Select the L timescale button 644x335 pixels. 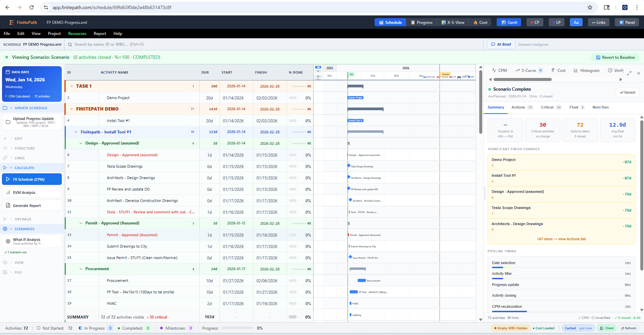click(x=318, y=71)
